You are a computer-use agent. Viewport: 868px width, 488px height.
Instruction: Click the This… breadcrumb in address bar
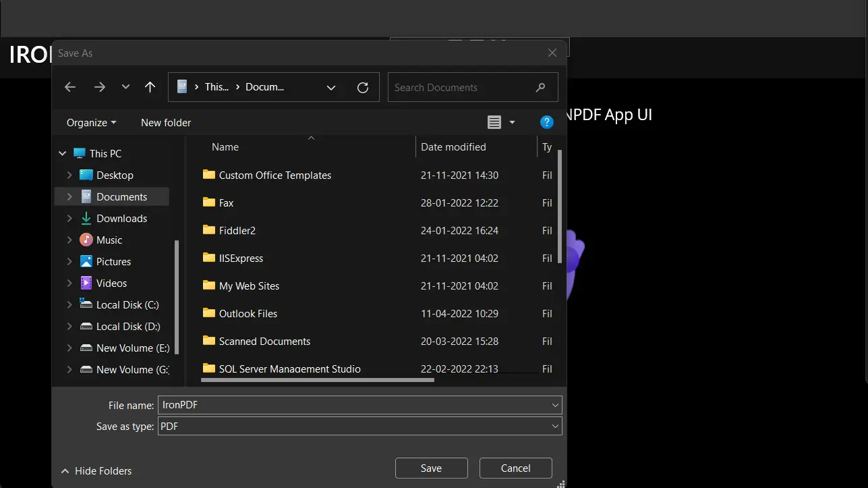point(216,87)
